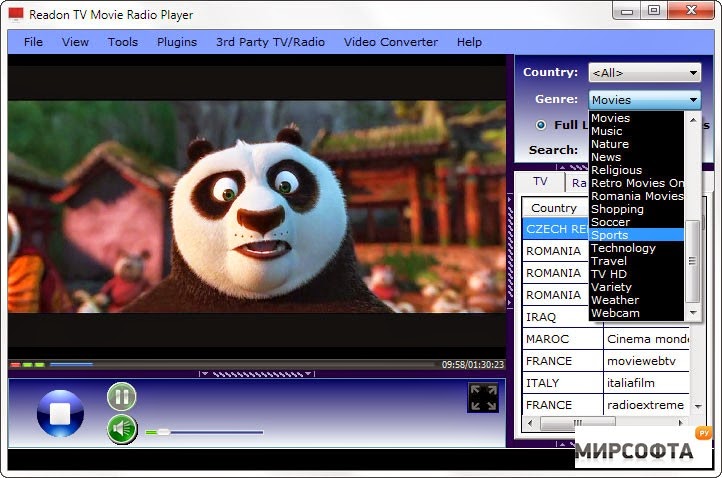Image resolution: width=722 pixels, height=478 pixels.
Task: Collapse the side panel via the vertical hatched splitter
Action: pyautogui.click(x=510, y=251)
